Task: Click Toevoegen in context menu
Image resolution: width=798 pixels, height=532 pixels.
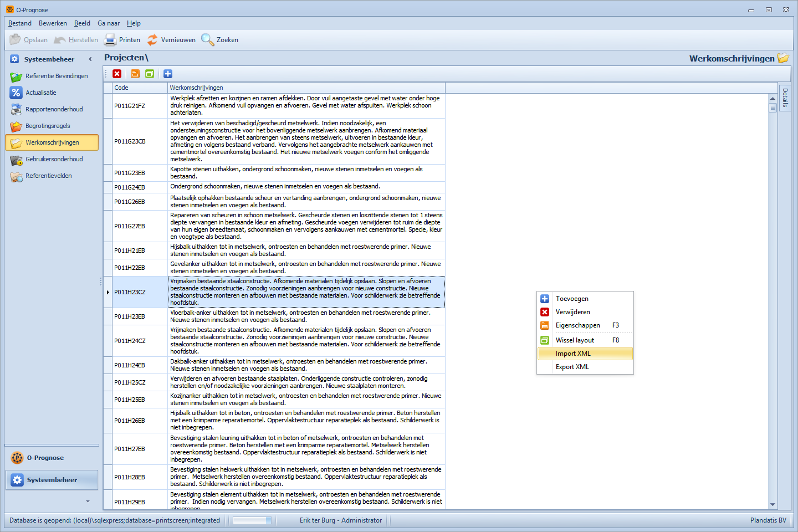Action: tap(585, 299)
